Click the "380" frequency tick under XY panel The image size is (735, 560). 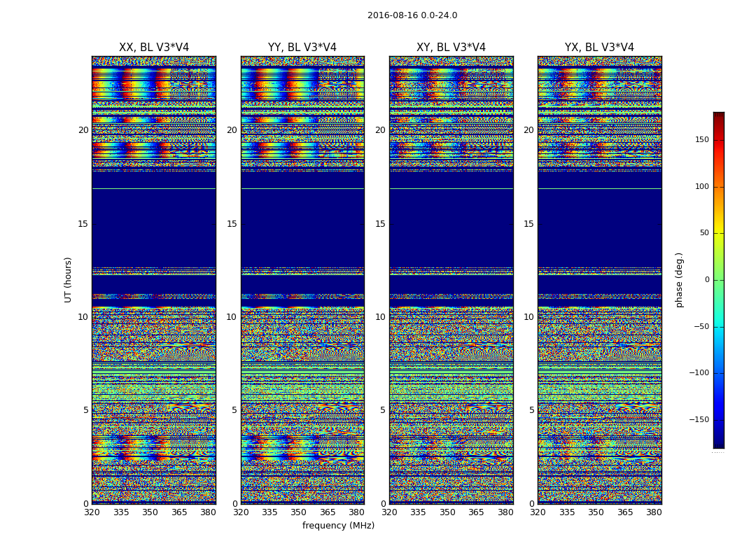tap(505, 512)
